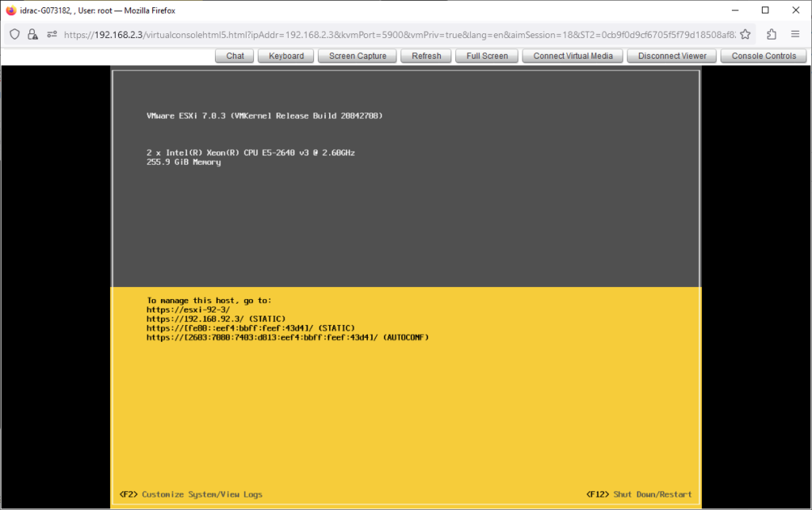812x510 pixels.
Task: Bookmark this page with the star icon
Action: [747, 34]
